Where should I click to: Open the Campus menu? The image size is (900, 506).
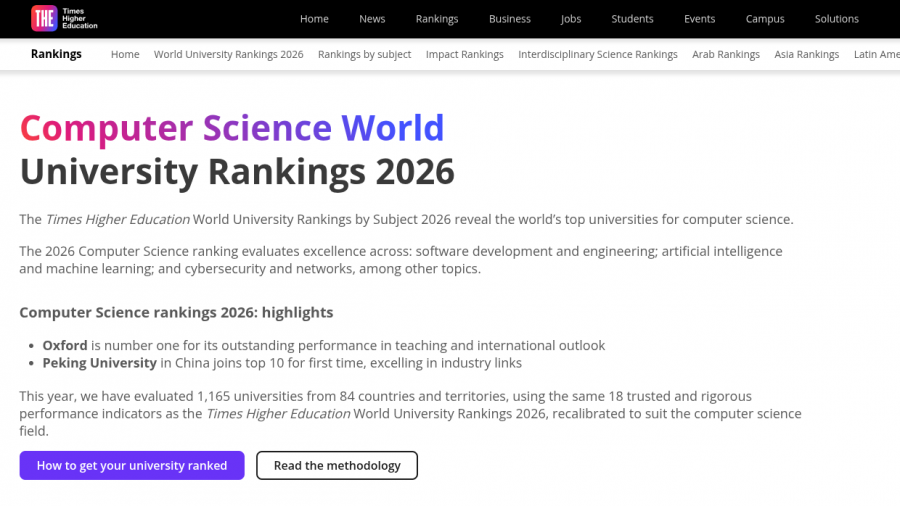tap(765, 19)
